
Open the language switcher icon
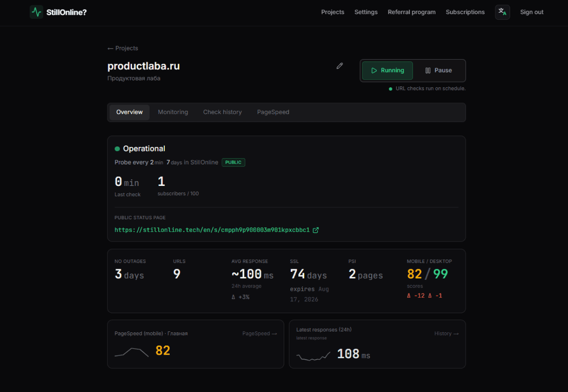point(503,12)
